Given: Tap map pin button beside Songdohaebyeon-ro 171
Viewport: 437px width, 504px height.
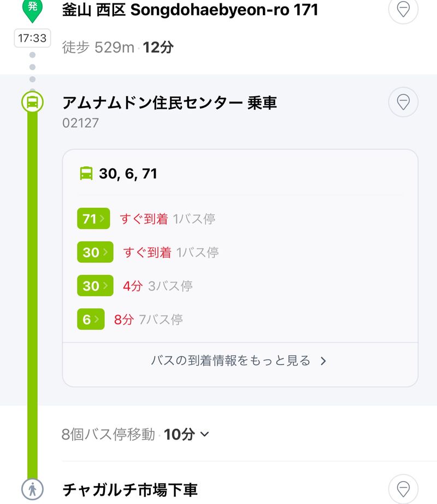Looking at the screenshot, I should [x=403, y=9].
